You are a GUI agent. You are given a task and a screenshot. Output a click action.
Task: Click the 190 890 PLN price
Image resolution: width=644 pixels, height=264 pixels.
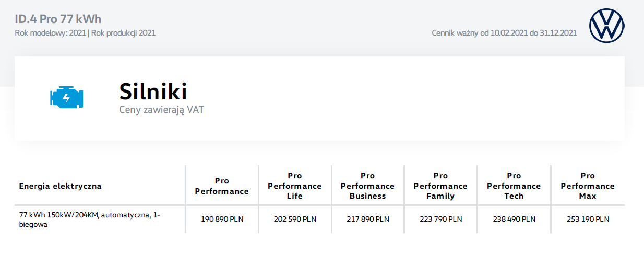[x=222, y=220]
